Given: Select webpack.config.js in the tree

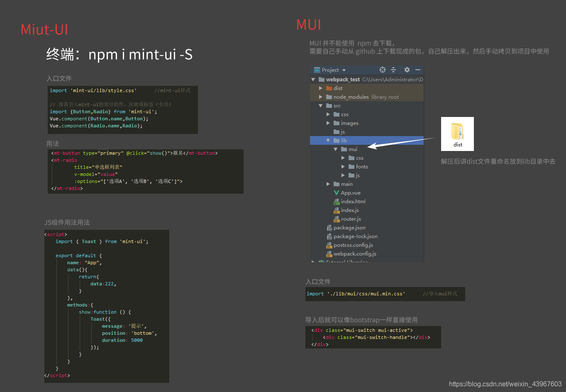Looking at the screenshot, I should click(355, 254).
